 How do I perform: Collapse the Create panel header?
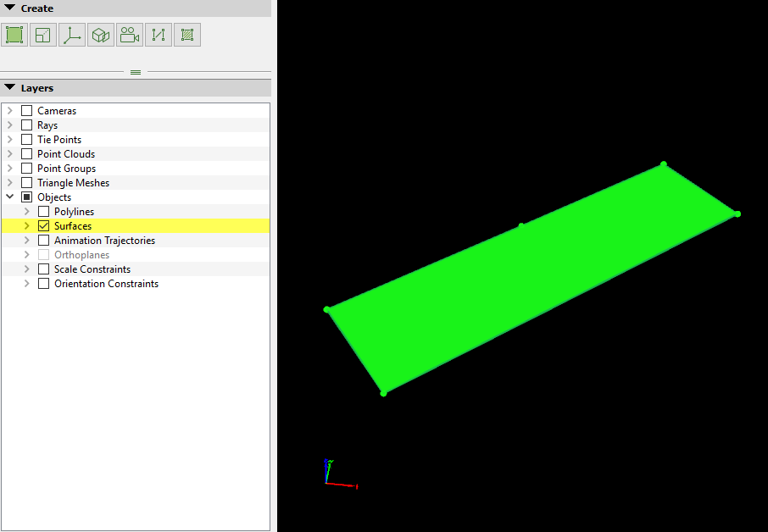pos(9,8)
